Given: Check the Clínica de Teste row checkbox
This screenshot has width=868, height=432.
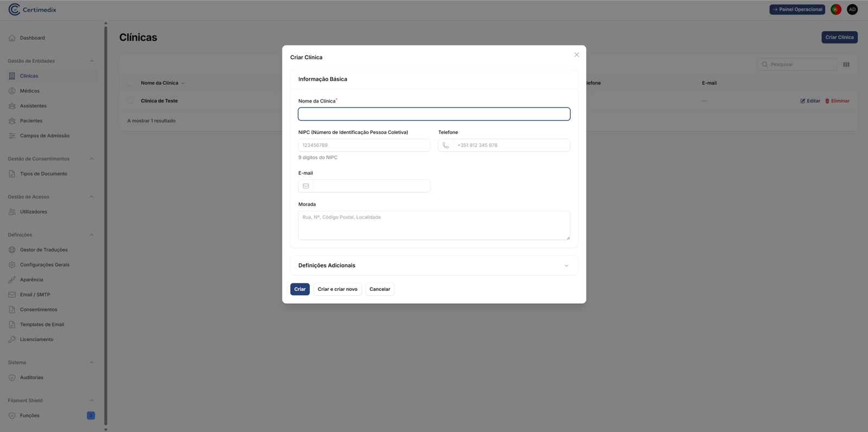Looking at the screenshot, I should (130, 101).
